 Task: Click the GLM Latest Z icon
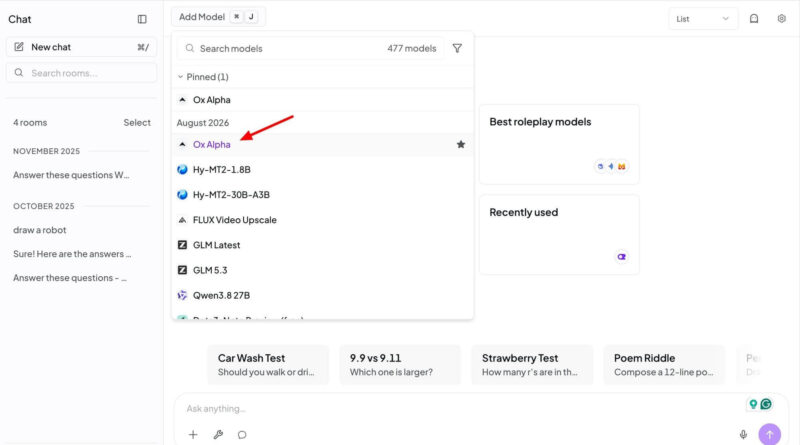click(182, 245)
